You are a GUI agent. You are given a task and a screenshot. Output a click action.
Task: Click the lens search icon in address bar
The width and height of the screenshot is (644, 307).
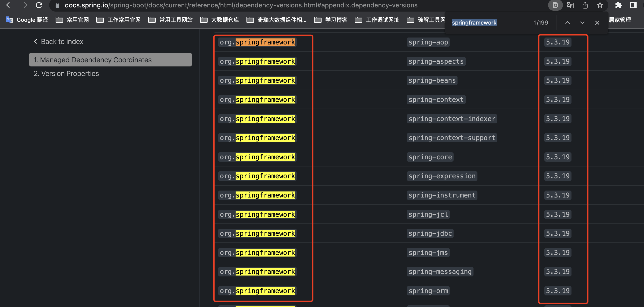coord(555,5)
